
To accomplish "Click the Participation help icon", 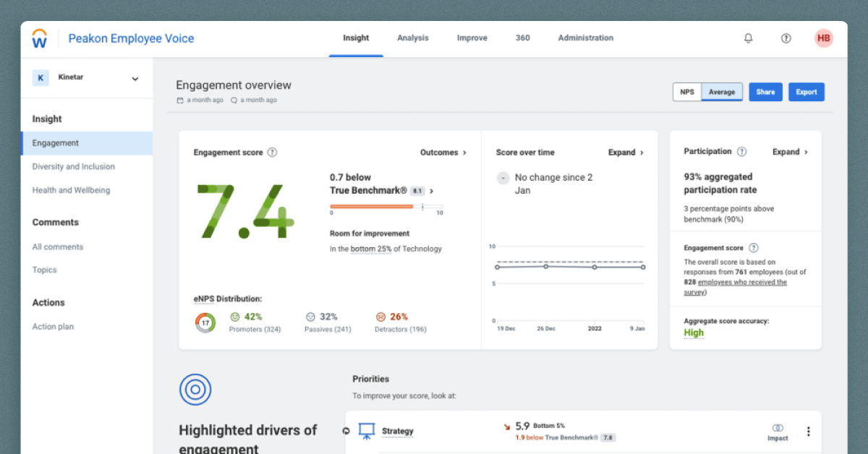I will tap(741, 152).
